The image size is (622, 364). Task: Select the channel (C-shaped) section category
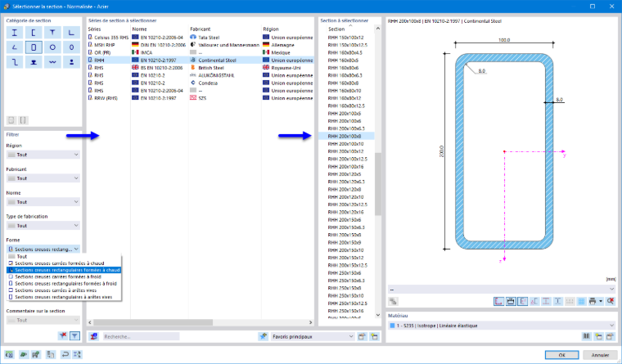point(34,33)
